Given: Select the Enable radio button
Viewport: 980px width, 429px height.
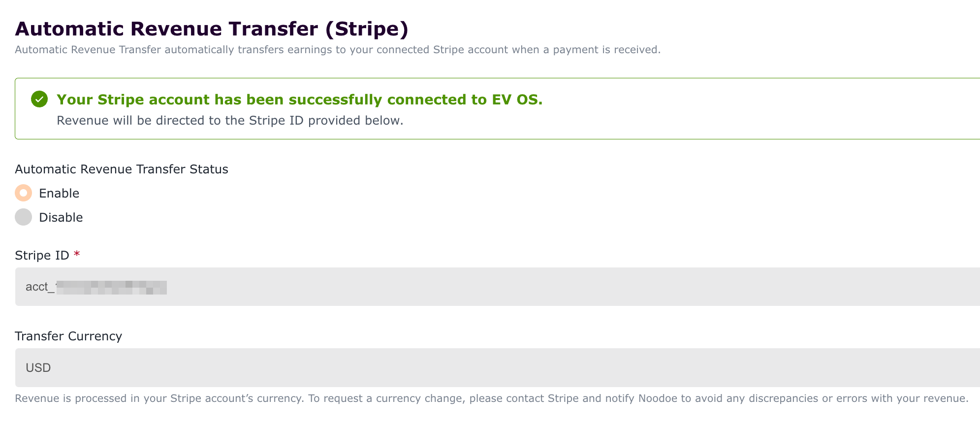Looking at the screenshot, I should tap(23, 193).
